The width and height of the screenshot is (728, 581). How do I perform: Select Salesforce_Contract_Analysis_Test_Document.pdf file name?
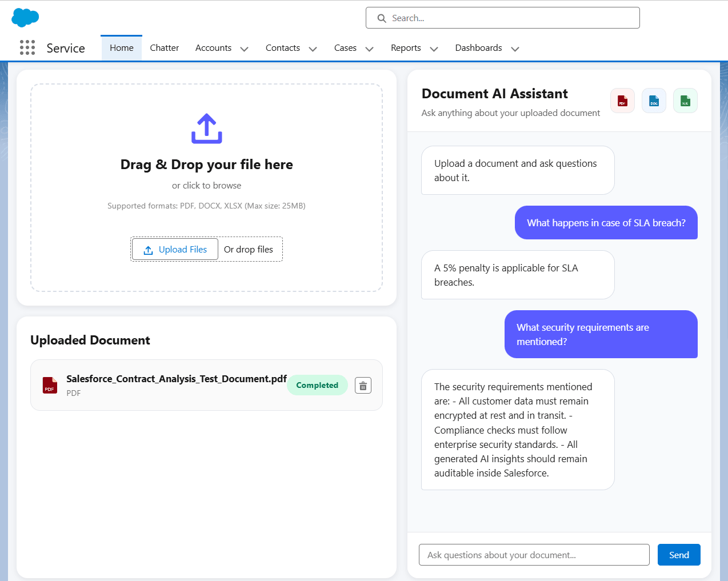177,379
